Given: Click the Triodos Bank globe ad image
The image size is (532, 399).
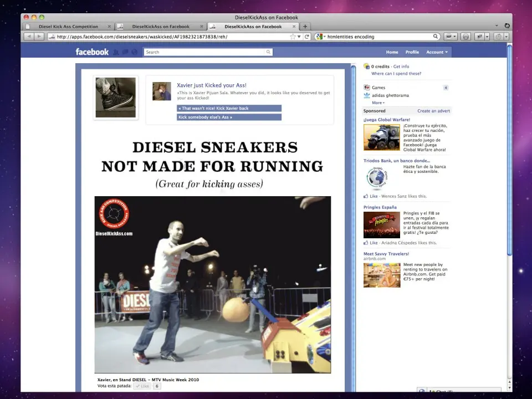Looking at the screenshot, I should click(377, 177).
